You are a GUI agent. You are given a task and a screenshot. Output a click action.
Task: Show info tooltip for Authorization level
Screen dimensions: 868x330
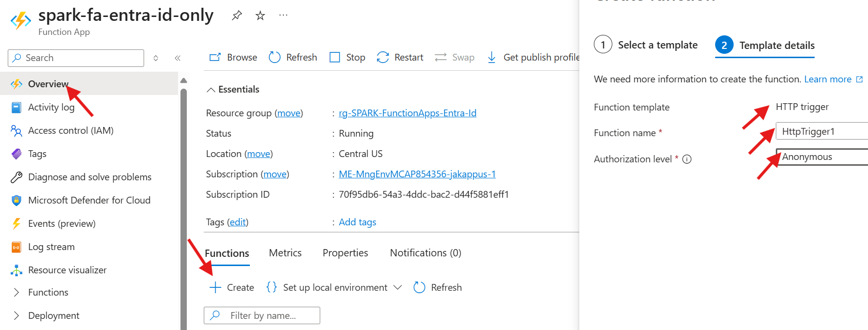687,159
